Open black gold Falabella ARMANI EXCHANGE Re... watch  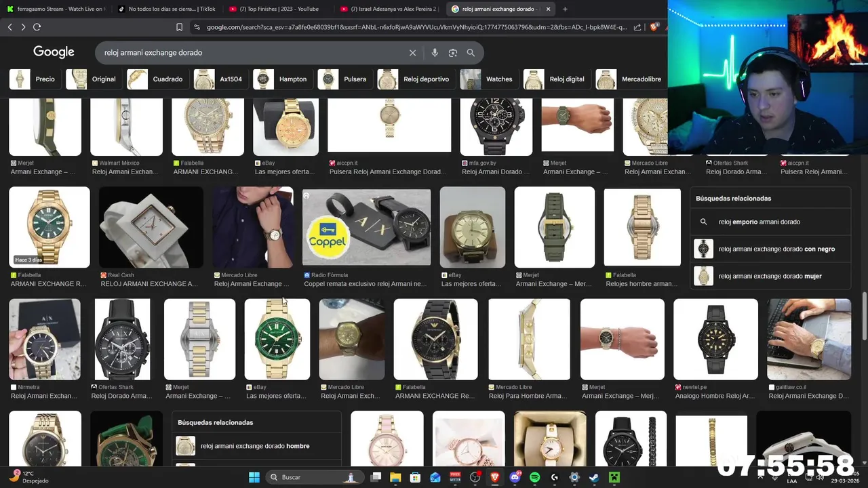435,339
